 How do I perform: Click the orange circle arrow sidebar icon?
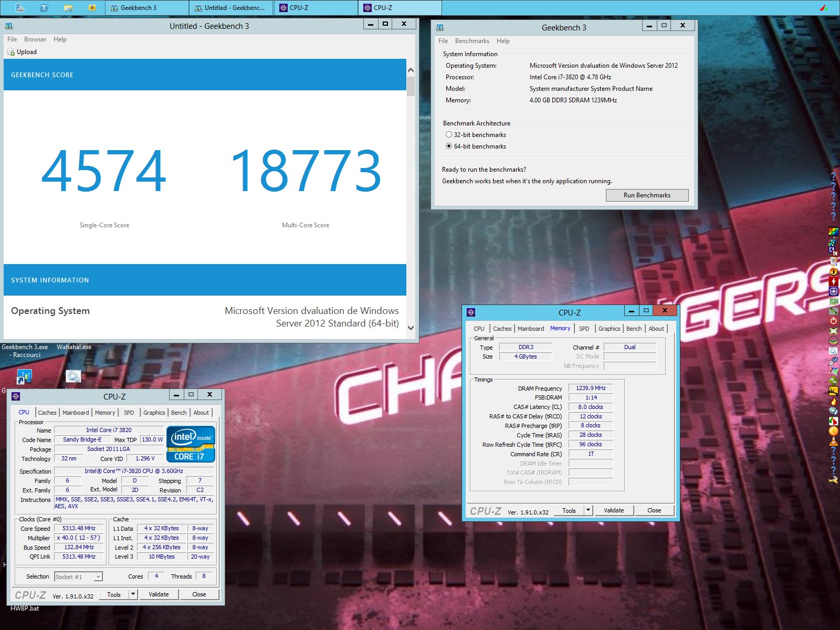tap(833, 431)
